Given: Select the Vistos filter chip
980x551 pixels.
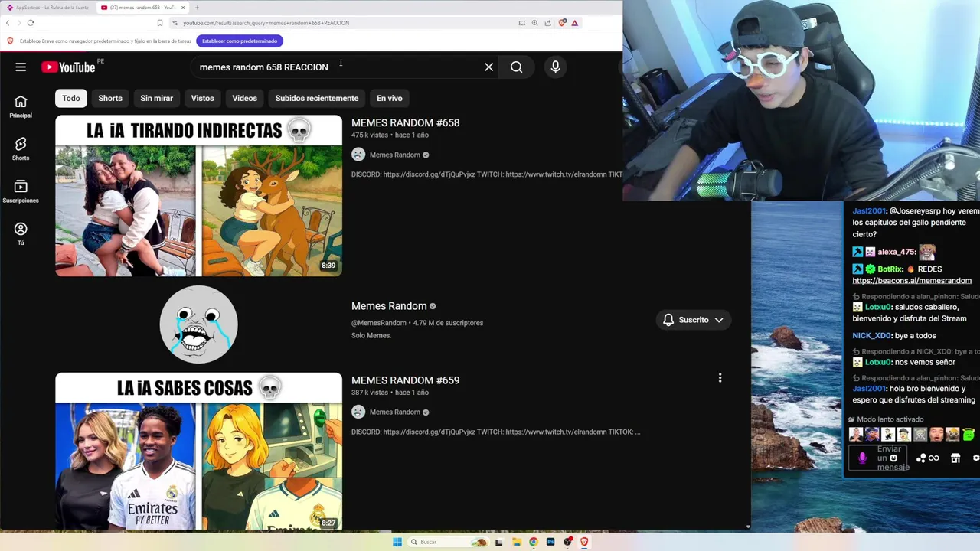Looking at the screenshot, I should click(202, 98).
